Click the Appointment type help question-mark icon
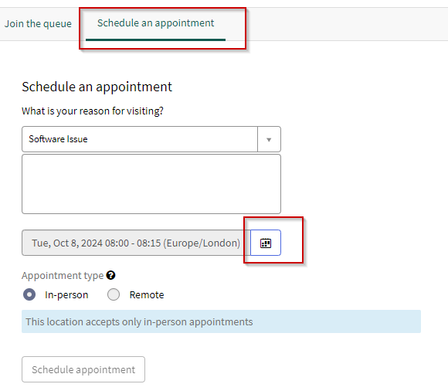The width and height of the screenshot is (448, 388). tap(111, 275)
